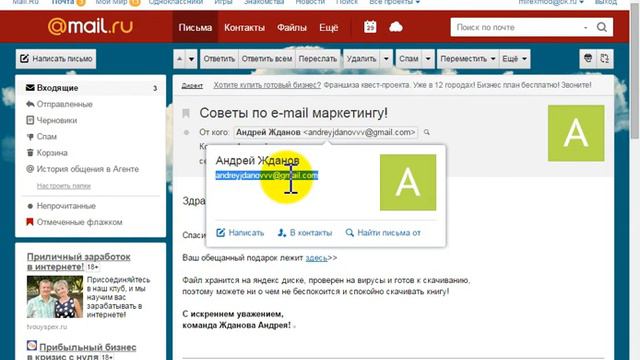Click В контакты in the popup
This screenshot has height=360, width=640.
304,233
